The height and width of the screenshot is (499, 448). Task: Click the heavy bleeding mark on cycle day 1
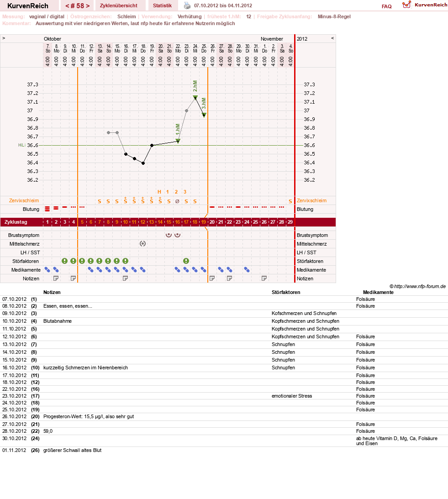click(47, 209)
